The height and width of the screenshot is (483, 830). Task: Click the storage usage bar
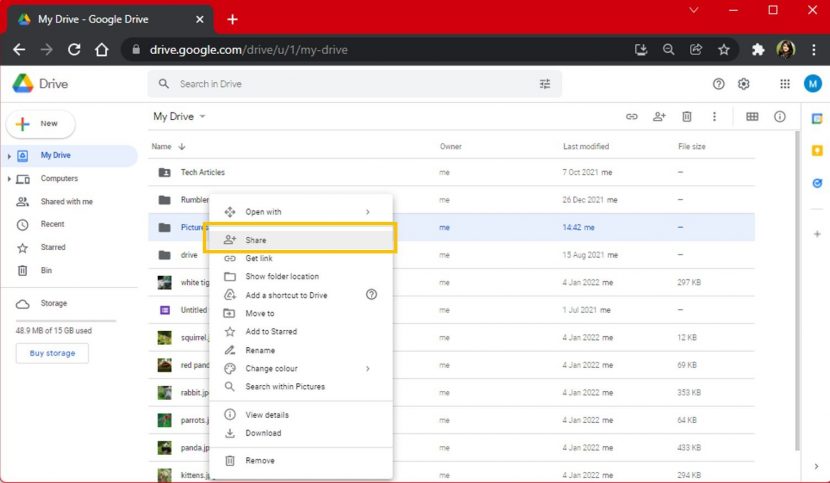pyautogui.click(x=66, y=321)
